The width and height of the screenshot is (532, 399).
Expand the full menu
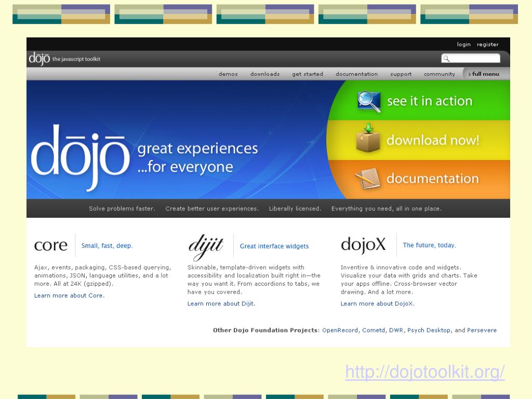(484, 74)
